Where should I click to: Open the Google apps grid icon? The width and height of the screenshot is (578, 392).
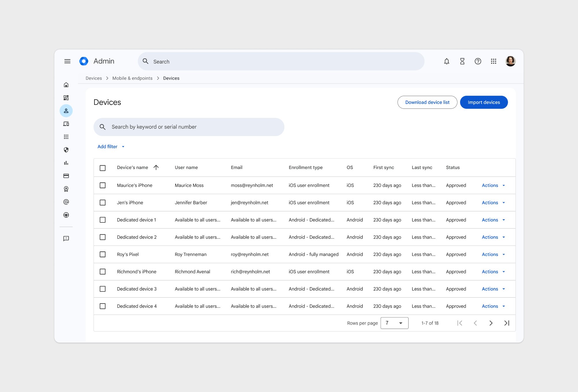[x=493, y=61]
